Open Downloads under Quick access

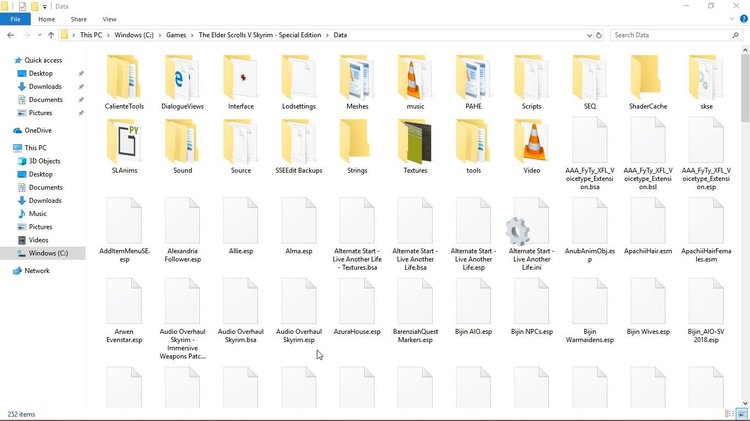(45, 87)
